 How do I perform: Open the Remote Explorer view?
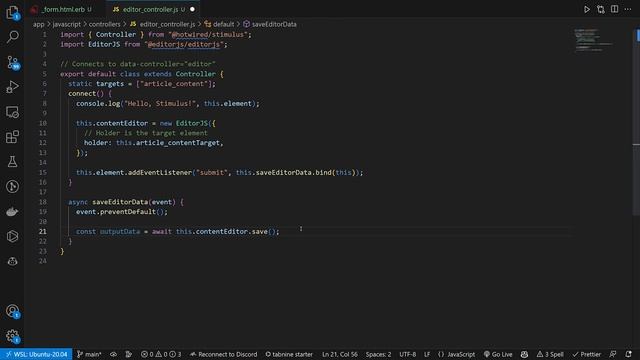pos(12,112)
